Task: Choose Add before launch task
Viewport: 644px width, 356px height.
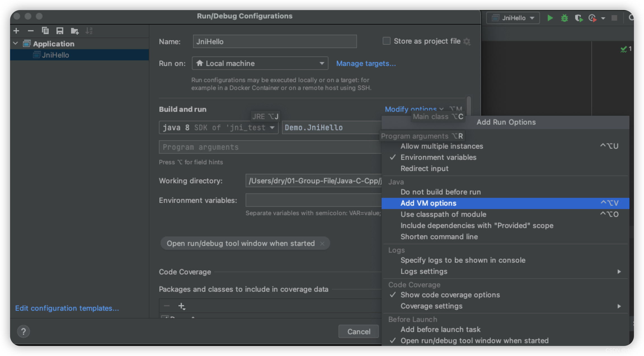Action: [505, 329]
